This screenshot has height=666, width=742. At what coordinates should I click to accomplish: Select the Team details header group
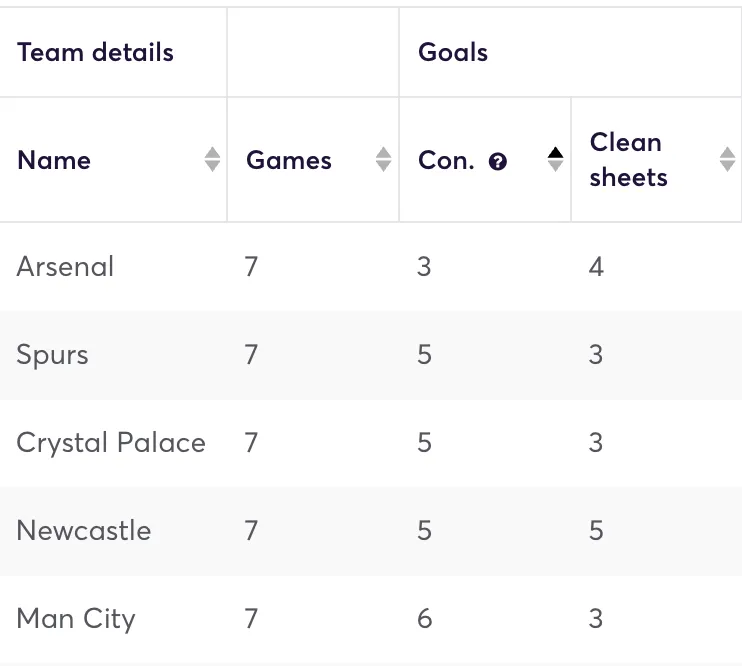[x=96, y=53]
